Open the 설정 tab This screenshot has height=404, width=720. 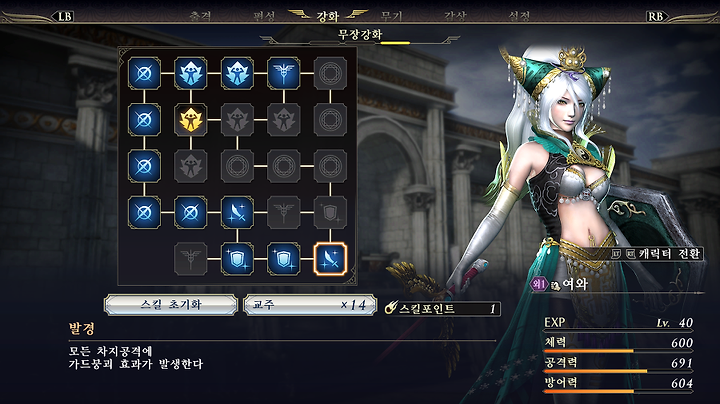pos(519,16)
